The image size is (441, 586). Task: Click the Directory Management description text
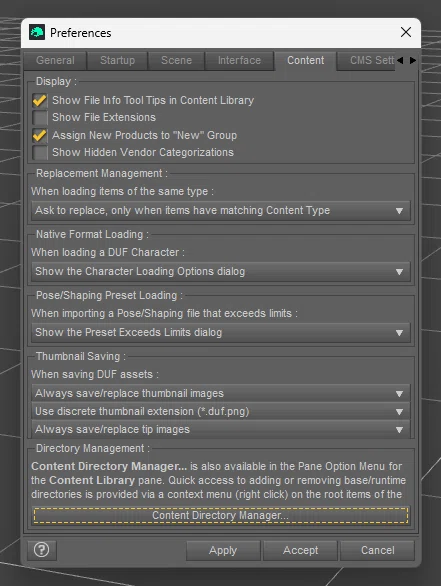(x=218, y=480)
